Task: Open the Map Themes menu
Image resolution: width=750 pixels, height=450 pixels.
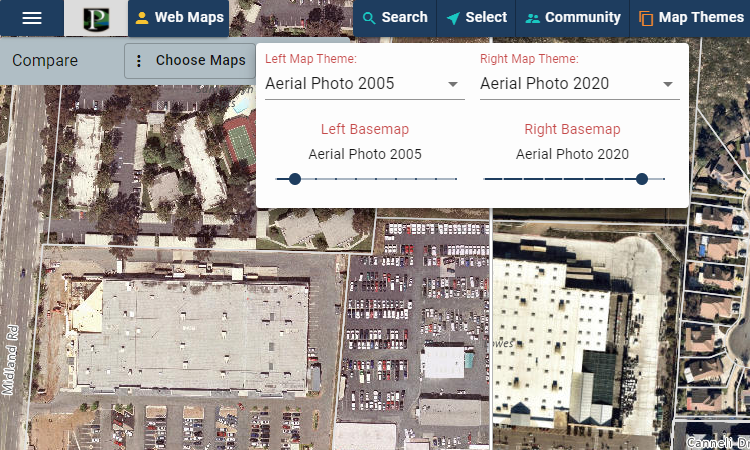Action: tap(690, 18)
